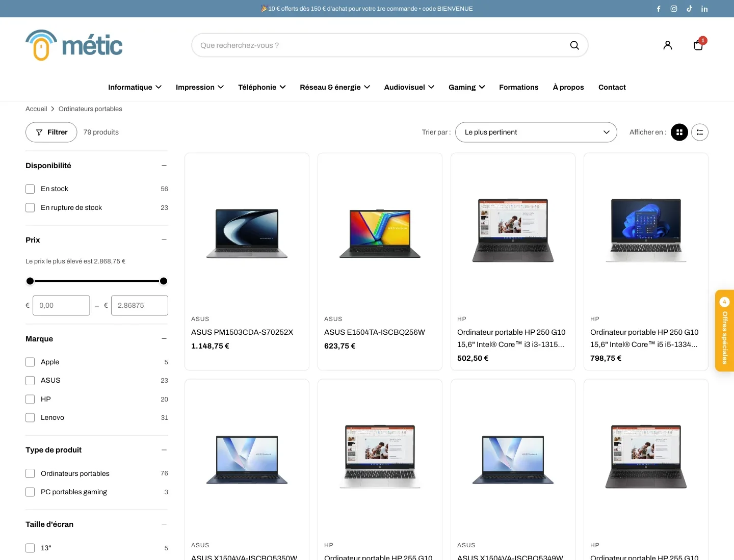Expand the Réseau & énergie menu
Screen dimensions: 734x560
tap(335, 87)
